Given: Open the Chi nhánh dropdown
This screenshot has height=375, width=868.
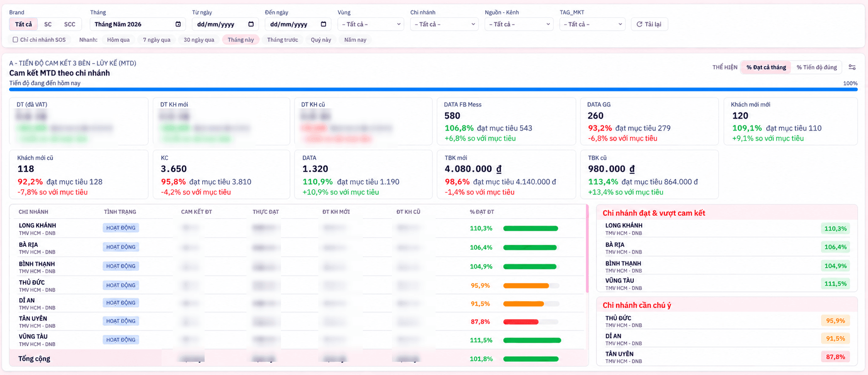Looking at the screenshot, I should [x=444, y=24].
